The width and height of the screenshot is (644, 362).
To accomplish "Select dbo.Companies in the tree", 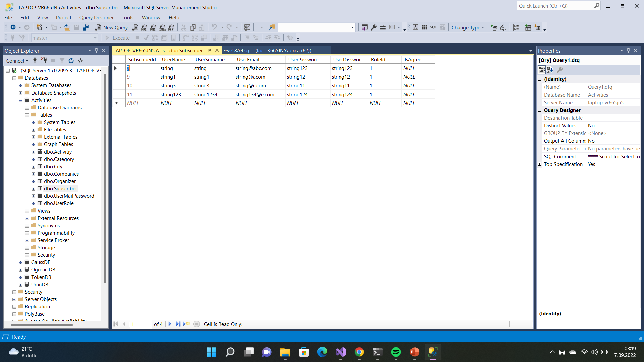I will click(x=61, y=174).
